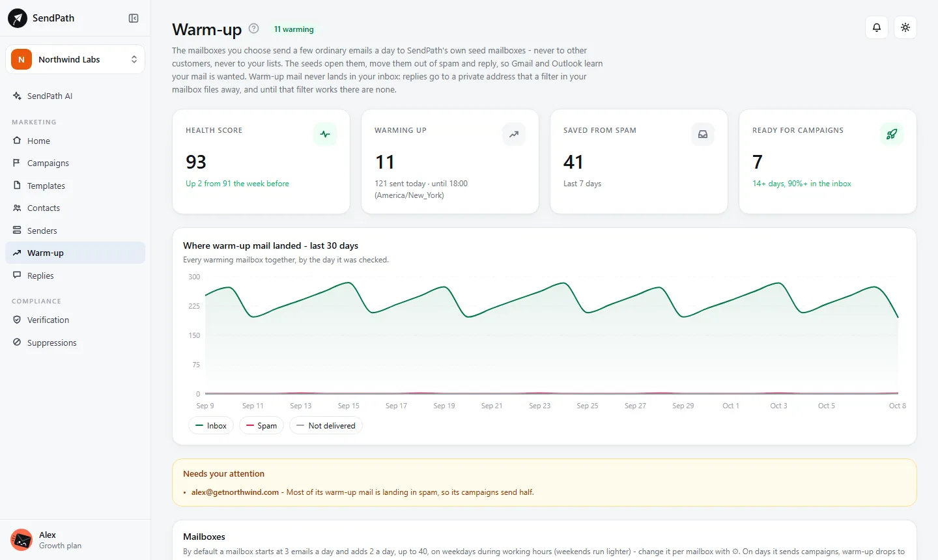Click the Alex avatar image

[21, 540]
